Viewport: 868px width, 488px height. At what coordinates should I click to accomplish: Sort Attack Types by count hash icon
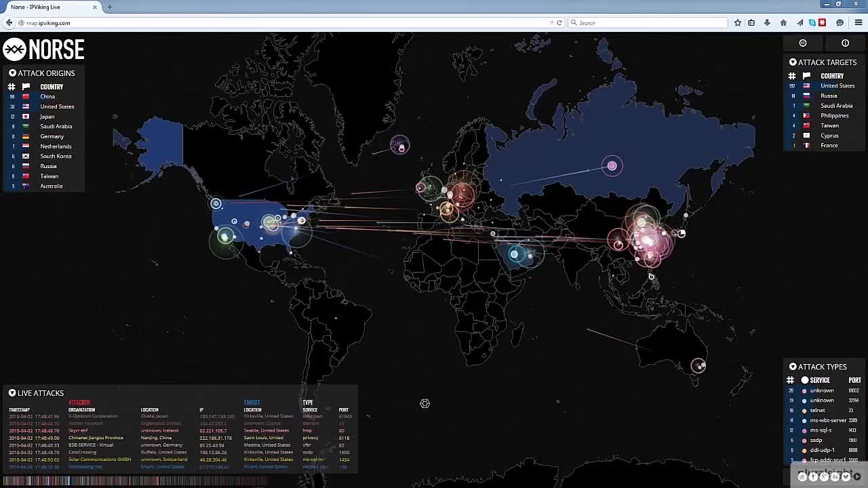(791, 380)
